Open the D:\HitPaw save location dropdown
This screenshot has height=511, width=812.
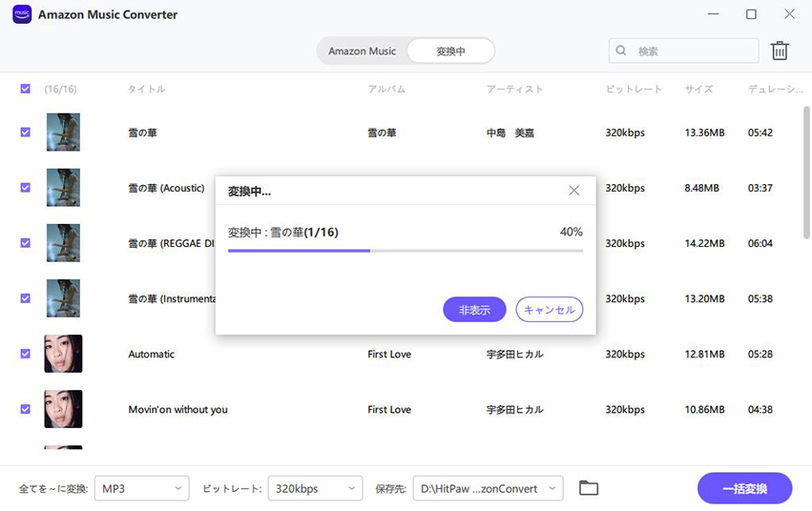[488, 488]
